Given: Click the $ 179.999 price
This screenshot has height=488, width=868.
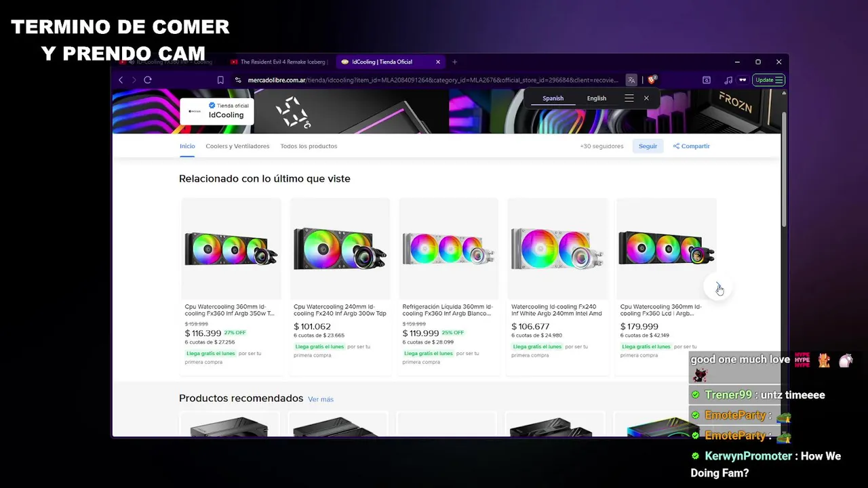Looking at the screenshot, I should (639, 327).
